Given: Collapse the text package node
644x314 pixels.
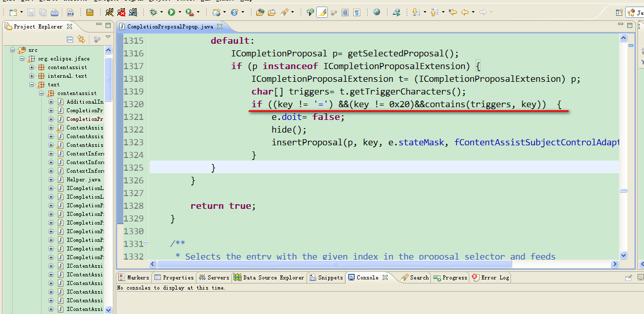Looking at the screenshot, I should point(31,85).
